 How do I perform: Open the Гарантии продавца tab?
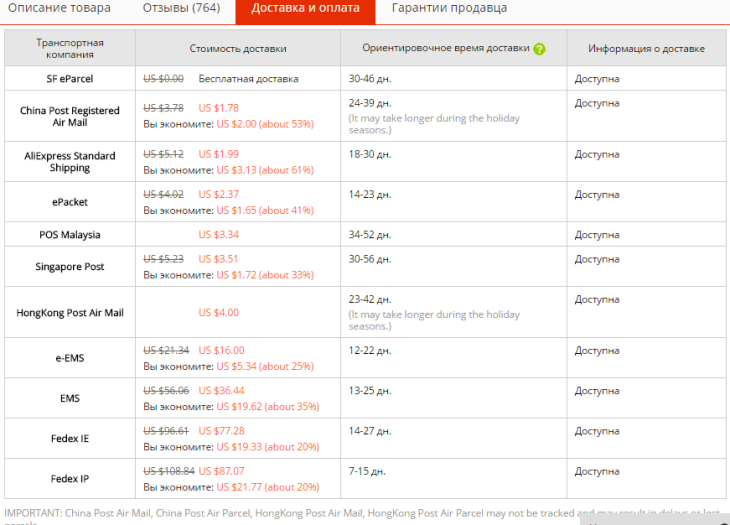coord(449,8)
